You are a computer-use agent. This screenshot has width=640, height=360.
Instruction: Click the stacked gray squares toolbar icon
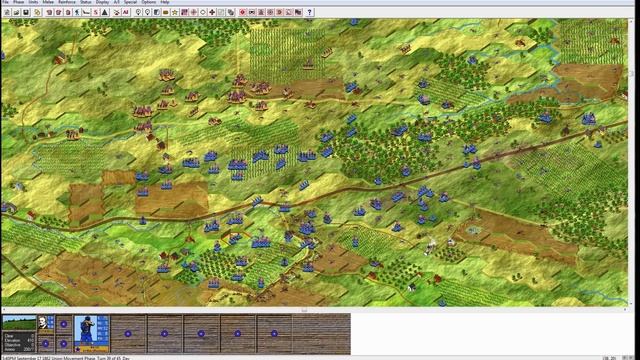click(231, 12)
